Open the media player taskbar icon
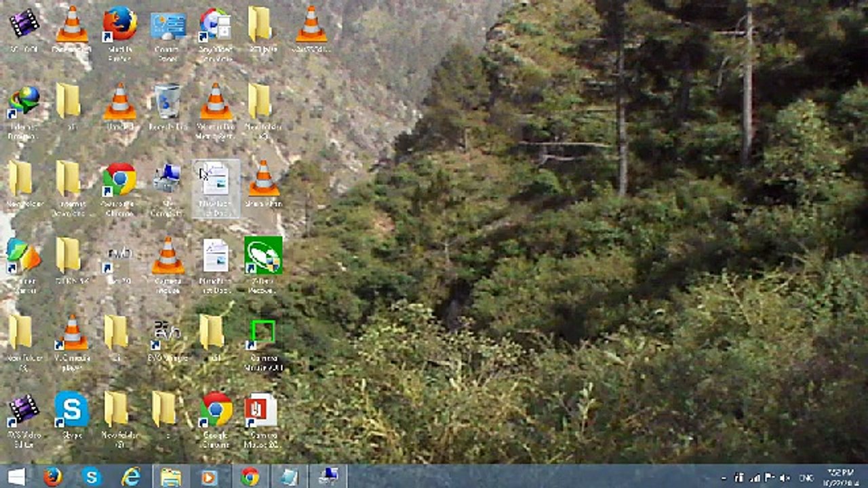Screen dimensions: 868x488 (210, 476)
